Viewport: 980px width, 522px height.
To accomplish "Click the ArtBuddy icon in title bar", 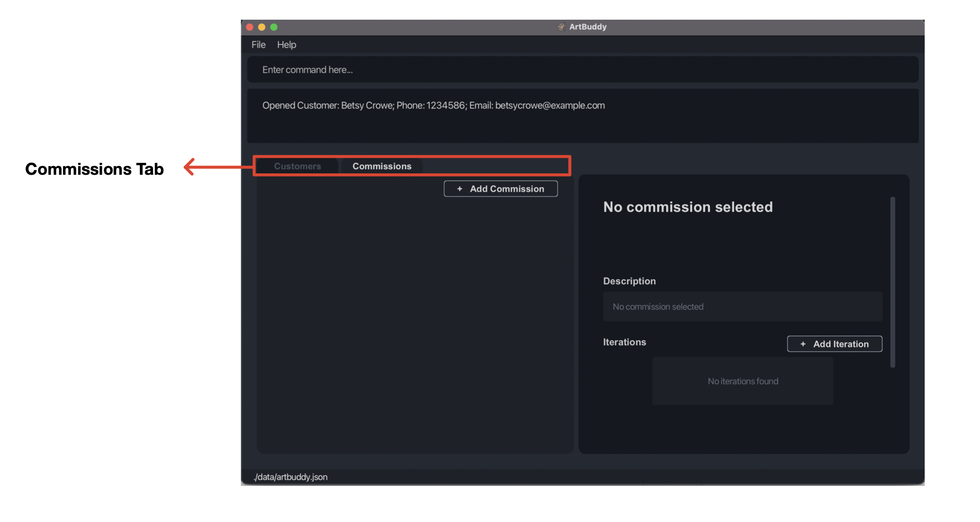I will coord(561,27).
